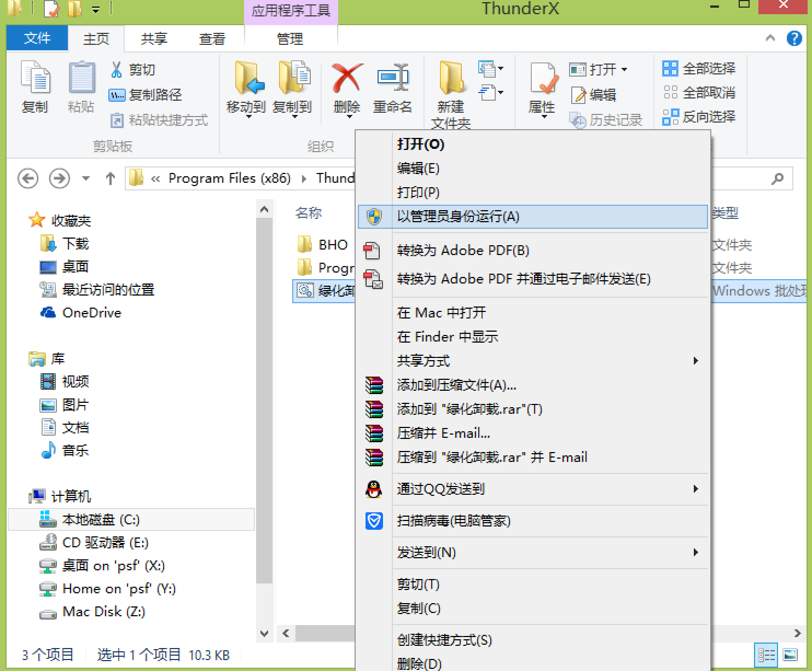Expand Send to (发送到) submenu

[x=695, y=552]
